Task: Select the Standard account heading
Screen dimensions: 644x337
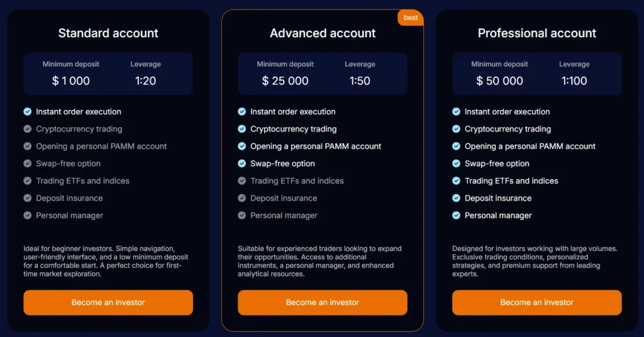Action: [x=108, y=33]
